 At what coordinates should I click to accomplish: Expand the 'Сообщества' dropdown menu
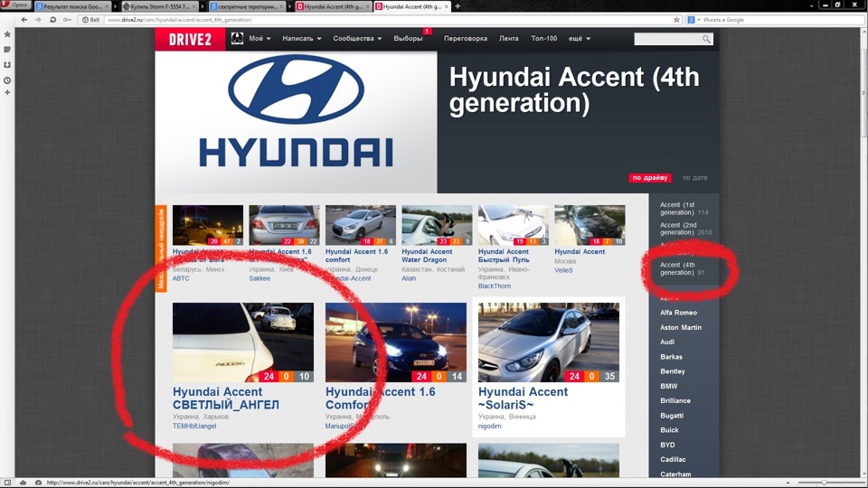tap(357, 39)
